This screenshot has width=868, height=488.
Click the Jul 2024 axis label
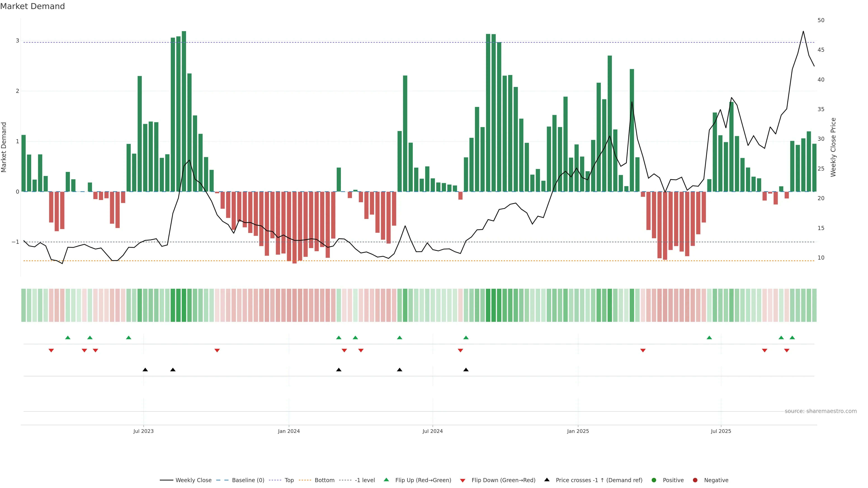433,431
